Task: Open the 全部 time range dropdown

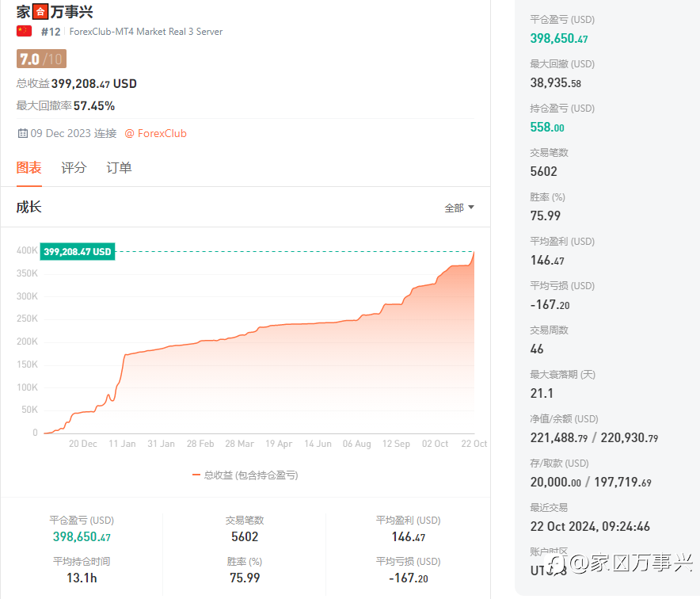Action: click(x=459, y=208)
